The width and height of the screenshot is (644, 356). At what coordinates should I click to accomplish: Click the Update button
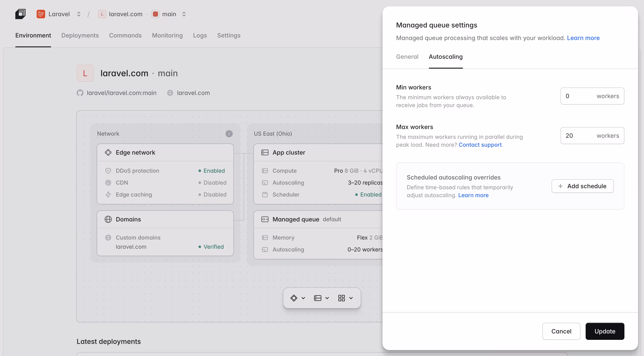[x=605, y=331]
